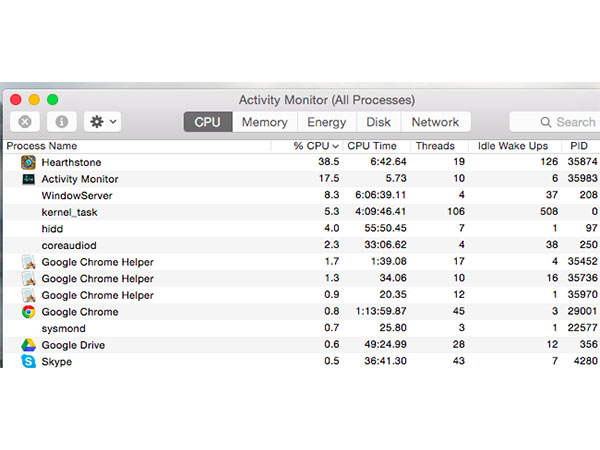Click the red close window button
This screenshot has width=600, height=450.
[x=16, y=99]
